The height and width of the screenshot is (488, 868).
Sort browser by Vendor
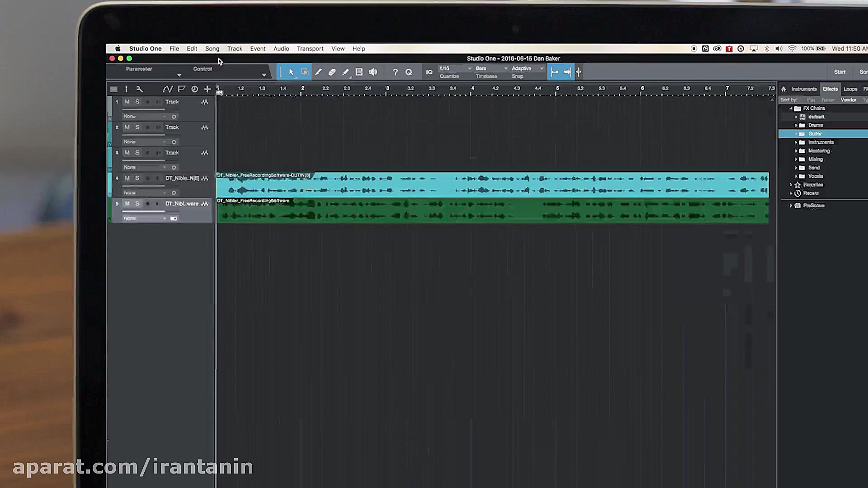pyautogui.click(x=848, y=100)
